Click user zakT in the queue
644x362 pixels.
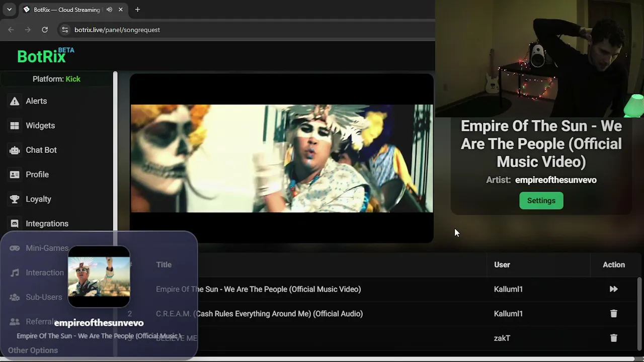point(502,338)
